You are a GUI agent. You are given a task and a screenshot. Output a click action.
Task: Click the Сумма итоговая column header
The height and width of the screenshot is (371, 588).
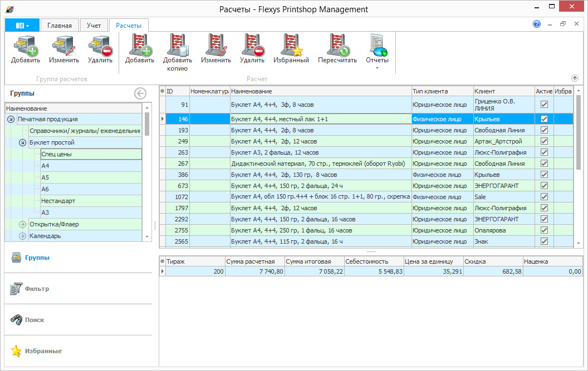(x=314, y=261)
